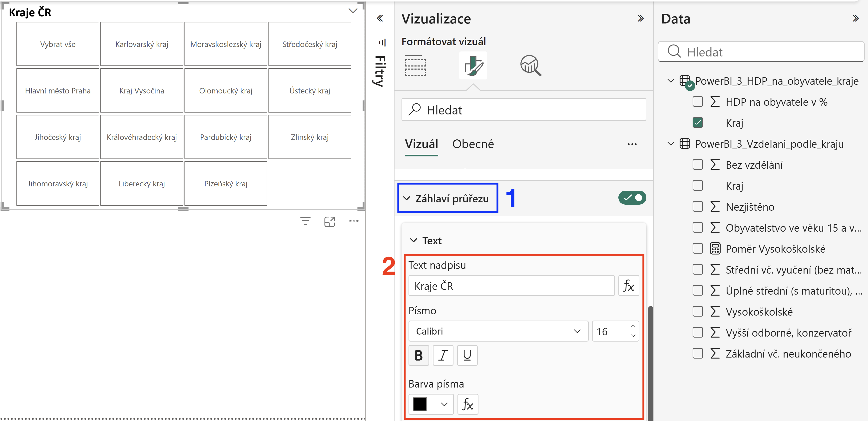The image size is (868, 421).
Task: Toggle underline formatting for header text
Action: pyautogui.click(x=467, y=355)
